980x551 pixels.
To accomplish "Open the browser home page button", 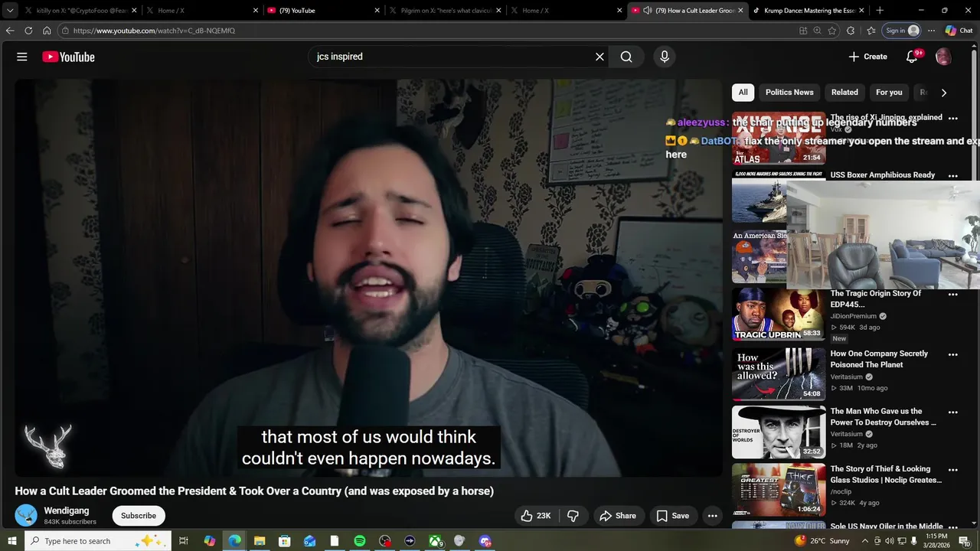I will (x=47, y=31).
